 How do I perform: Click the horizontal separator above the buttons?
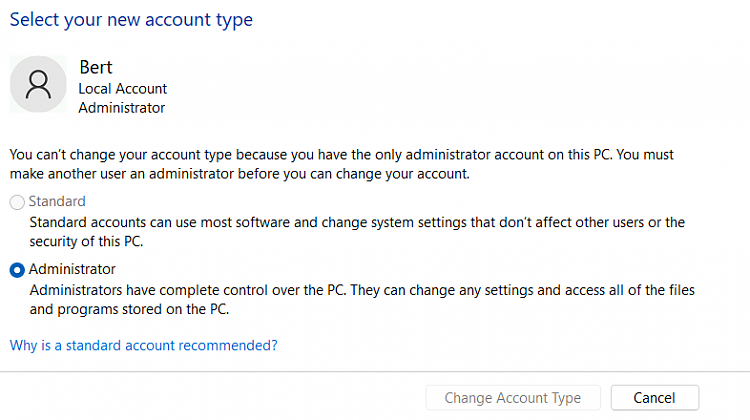click(375, 372)
